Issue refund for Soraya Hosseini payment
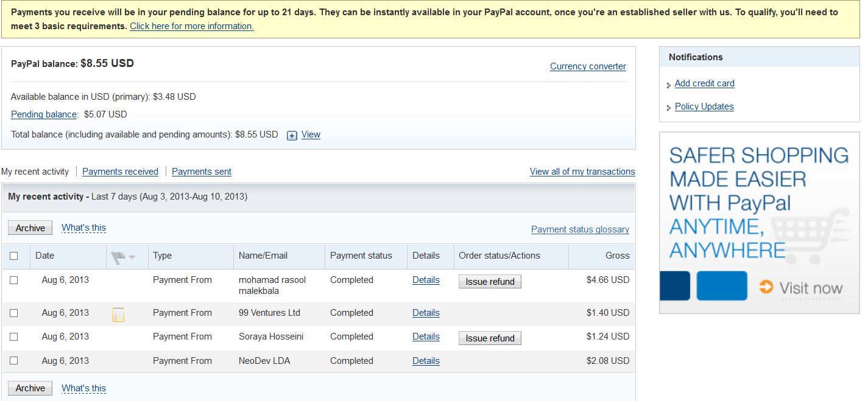Screen dimensions: 868x401 (490, 338)
